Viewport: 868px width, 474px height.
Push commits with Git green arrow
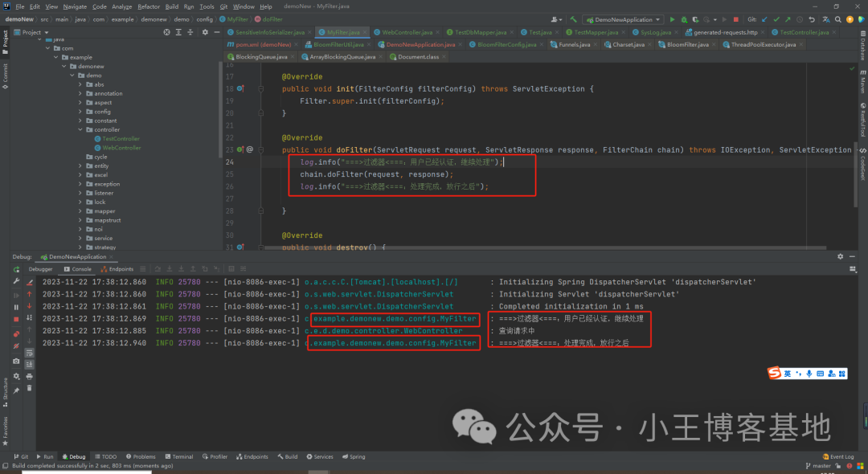(788, 19)
